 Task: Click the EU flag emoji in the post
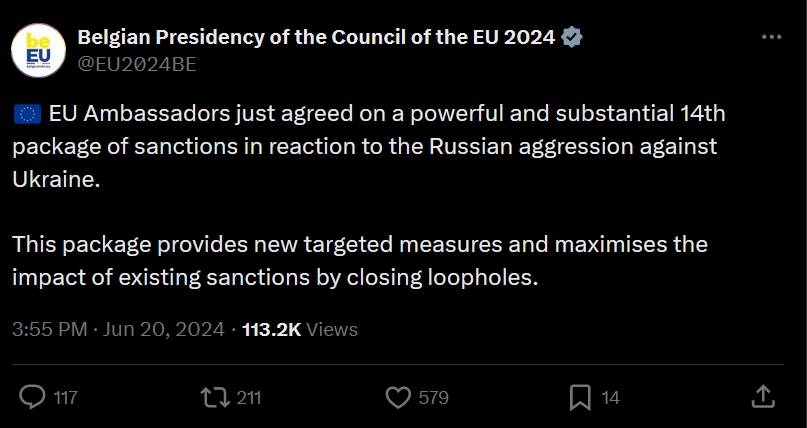point(27,114)
